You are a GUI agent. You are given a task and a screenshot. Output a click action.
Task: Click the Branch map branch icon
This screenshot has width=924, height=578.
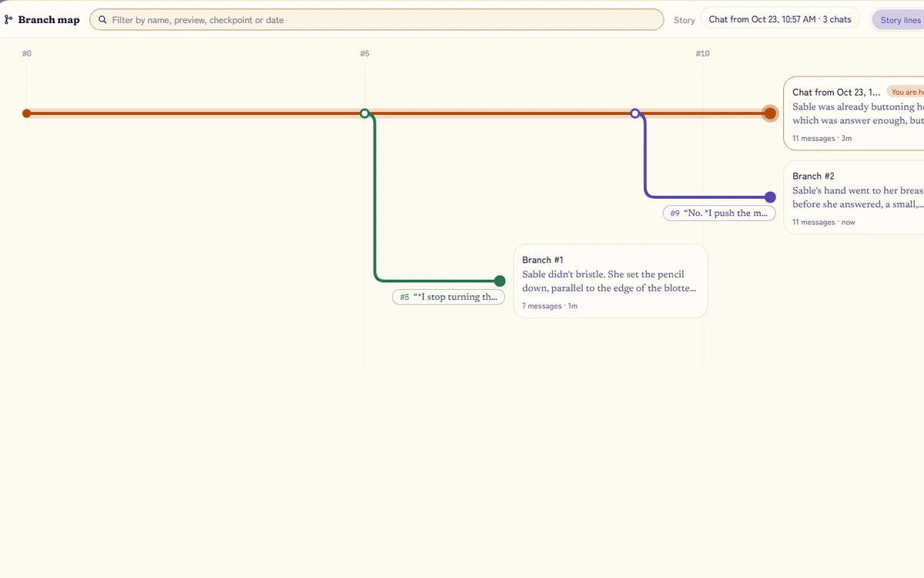tap(8, 19)
